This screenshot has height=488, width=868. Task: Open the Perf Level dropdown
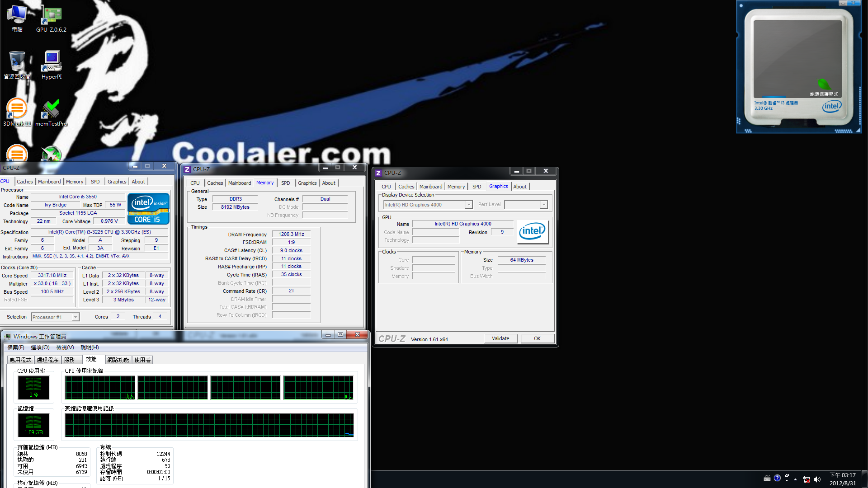[544, 205]
